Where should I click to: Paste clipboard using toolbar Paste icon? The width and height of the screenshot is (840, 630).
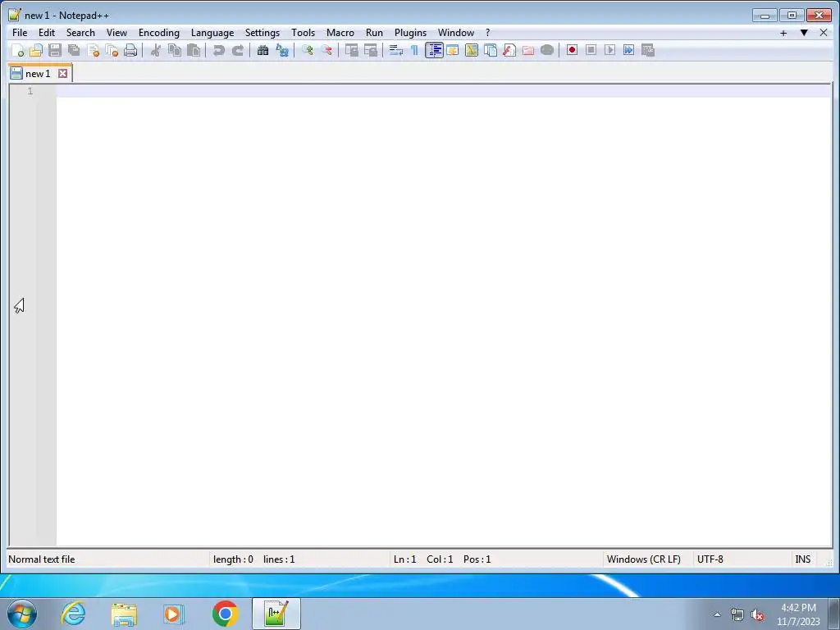click(x=194, y=50)
